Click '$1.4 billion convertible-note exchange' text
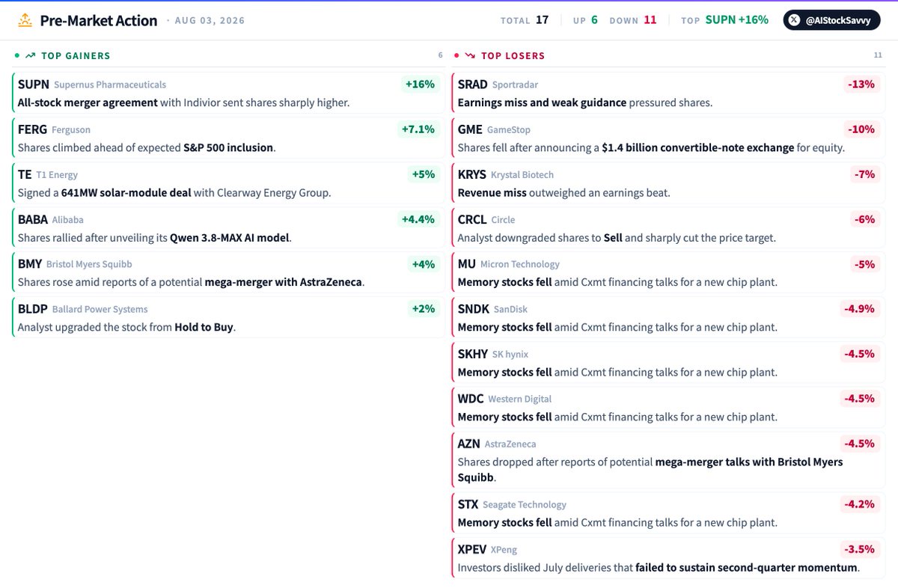Image resolution: width=898 pixels, height=588 pixels. click(698, 147)
